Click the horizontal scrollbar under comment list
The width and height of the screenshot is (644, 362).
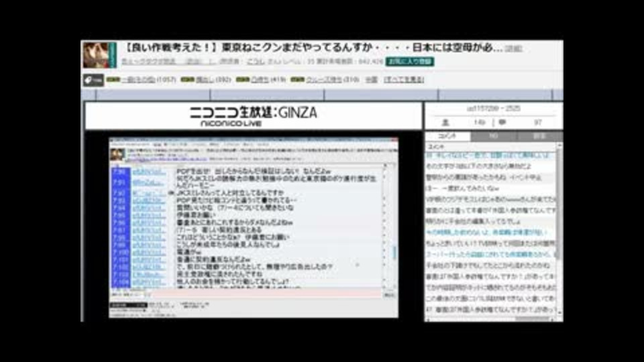click(490, 319)
